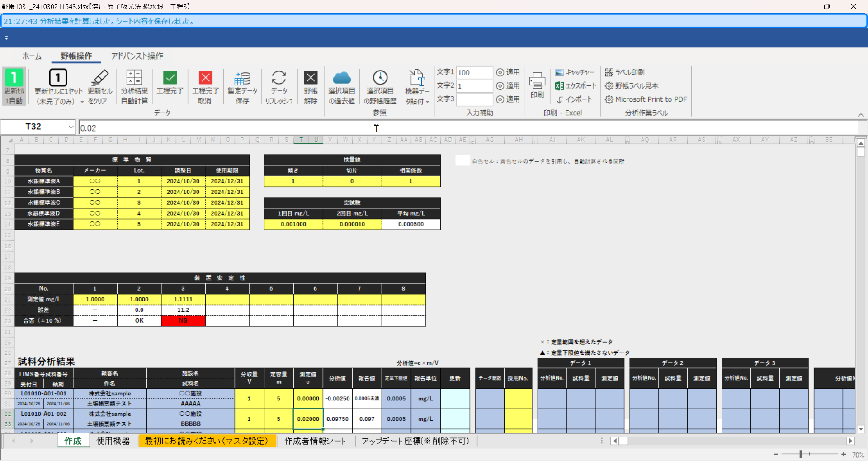Open Microsoft Print to PDF settings
This screenshot has width=868, height=461.
coord(646,99)
